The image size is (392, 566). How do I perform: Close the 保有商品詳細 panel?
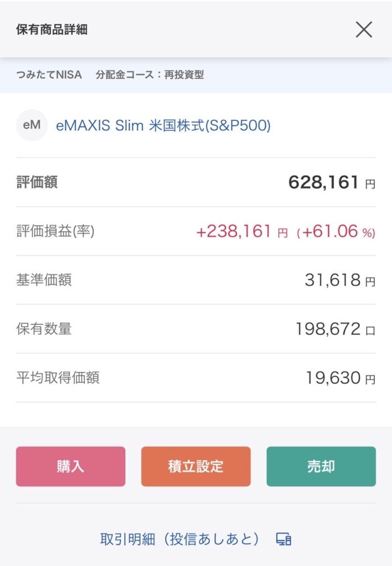pyautogui.click(x=364, y=29)
